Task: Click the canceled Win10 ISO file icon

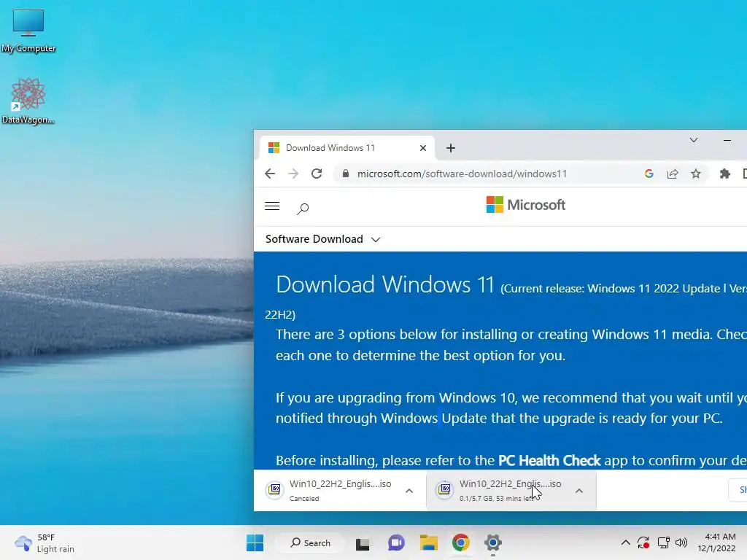Action: pos(274,489)
